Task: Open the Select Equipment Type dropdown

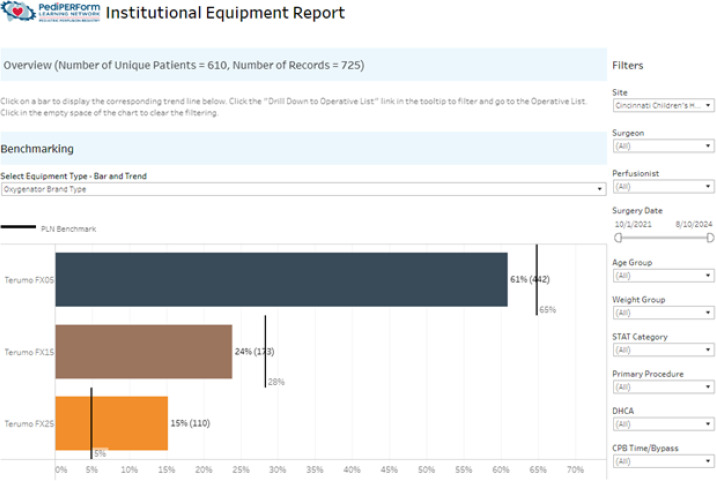Action: click(304, 189)
